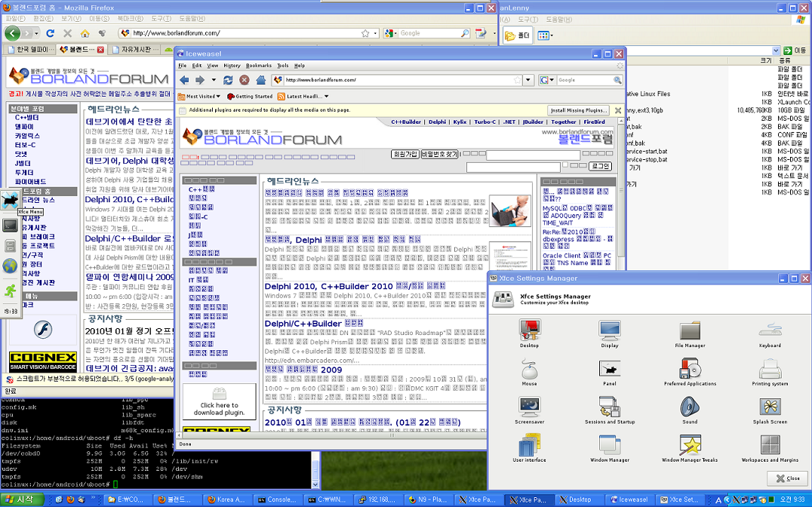Open Display settings in Xfce Settings Manager
The width and height of the screenshot is (812, 507).
609,332
